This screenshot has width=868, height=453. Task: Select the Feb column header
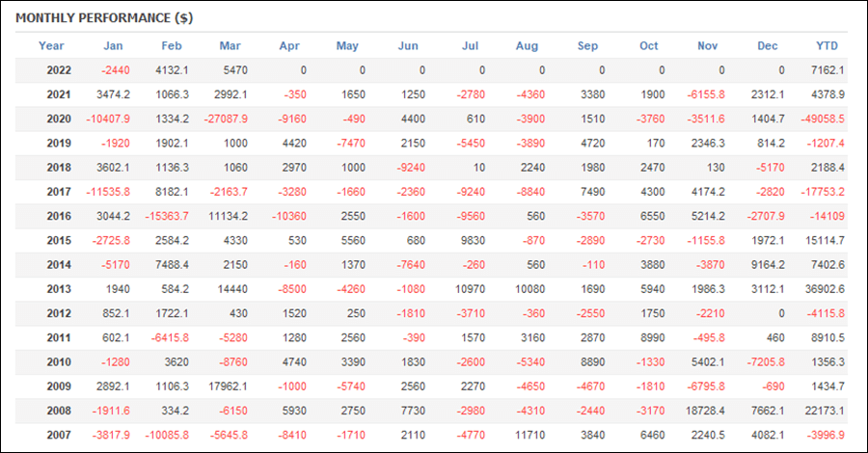[172, 46]
